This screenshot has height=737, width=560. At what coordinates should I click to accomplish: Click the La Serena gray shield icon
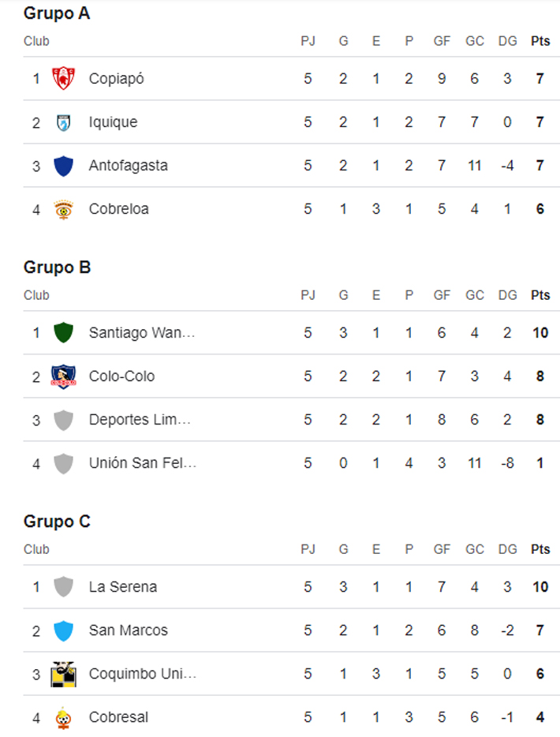(63, 587)
